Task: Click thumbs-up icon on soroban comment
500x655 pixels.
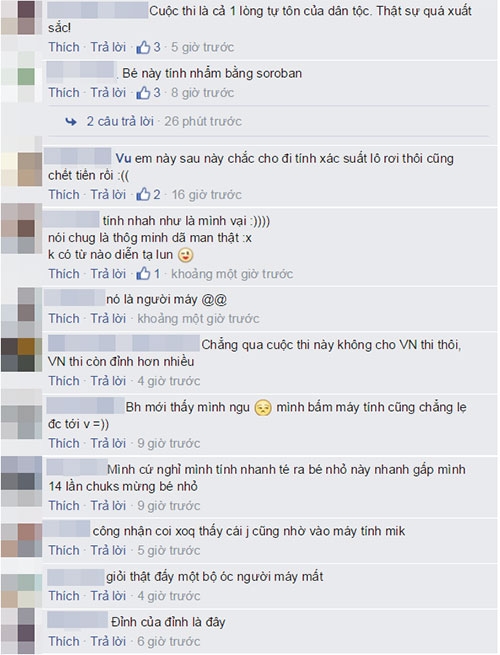Action: [x=143, y=93]
